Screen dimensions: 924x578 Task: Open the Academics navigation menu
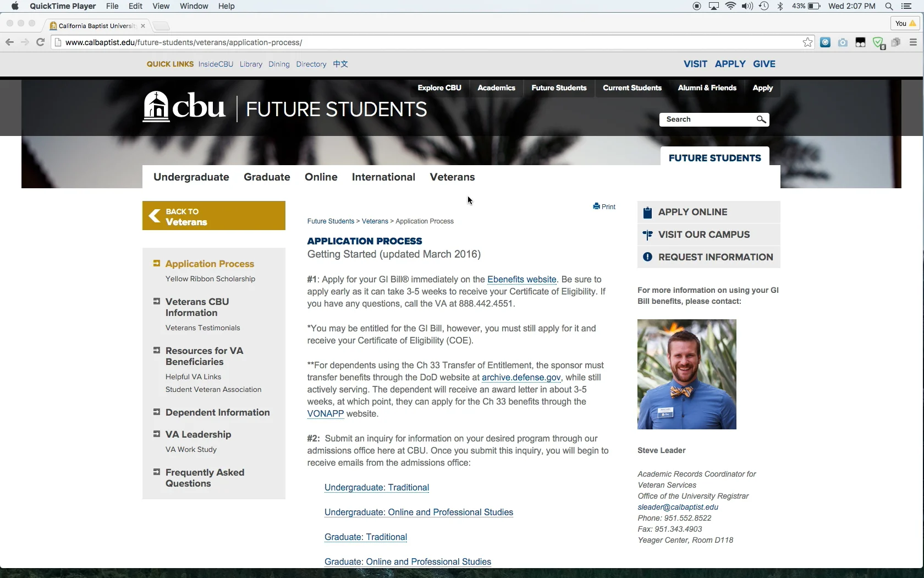[496, 88]
